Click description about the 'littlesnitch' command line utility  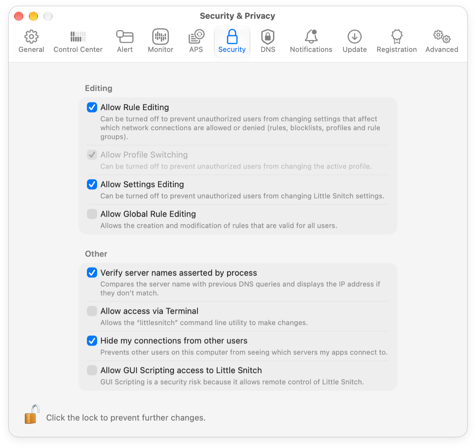[x=204, y=323]
